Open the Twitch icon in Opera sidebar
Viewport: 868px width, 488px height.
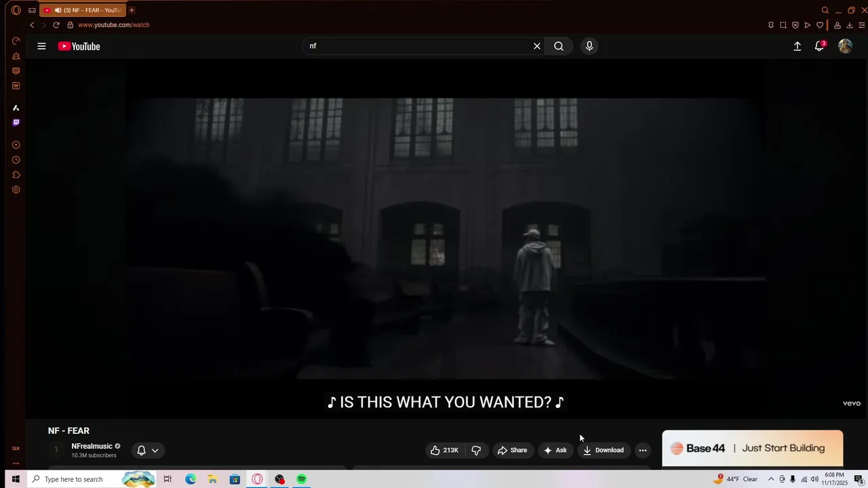point(16,123)
